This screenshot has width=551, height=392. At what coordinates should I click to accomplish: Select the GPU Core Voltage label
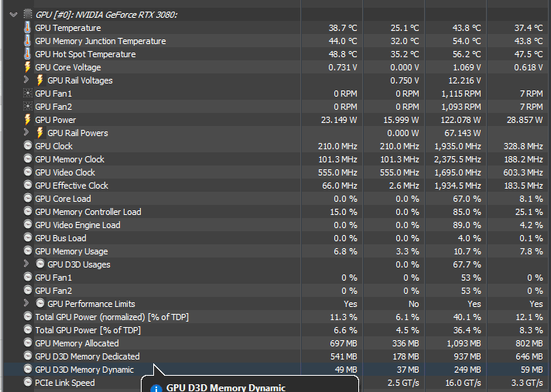point(68,67)
